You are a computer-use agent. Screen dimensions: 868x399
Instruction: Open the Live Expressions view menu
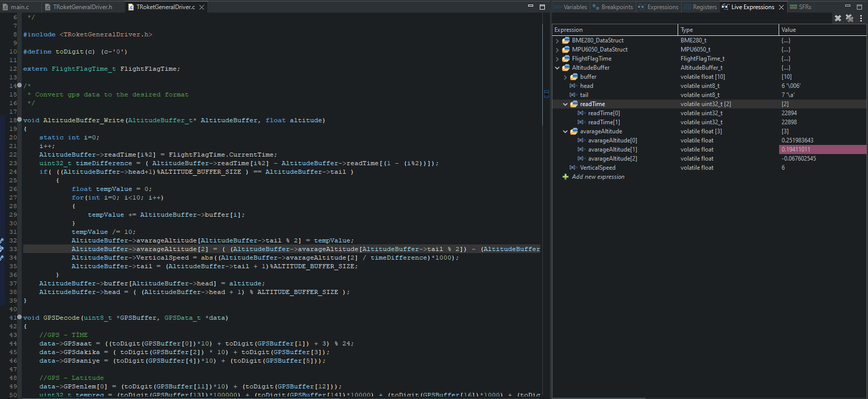pos(861,18)
